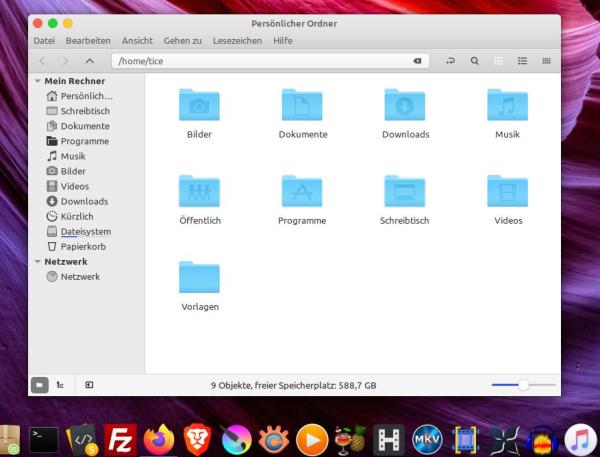The image size is (600, 457).
Task: Select the Videos folder in main view
Action: [x=507, y=191]
